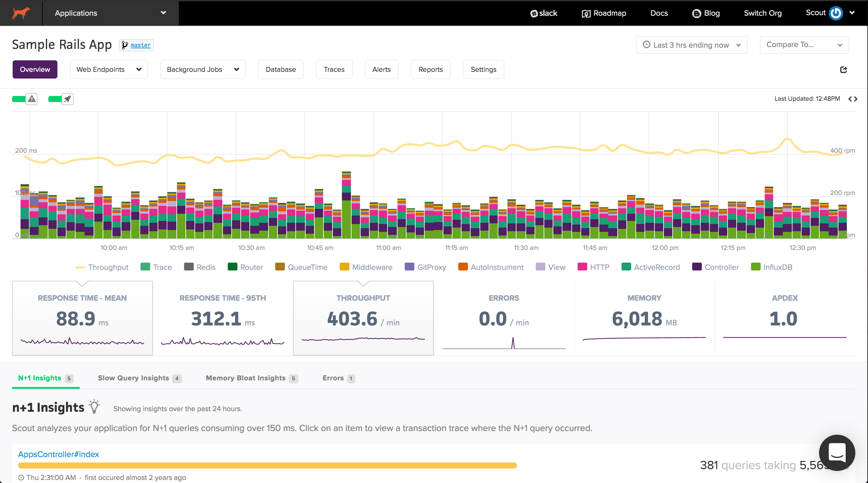Image resolution: width=868 pixels, height=483 pixels.
Task: Click the clock icon in time range selector
Action: click(646, 45)
